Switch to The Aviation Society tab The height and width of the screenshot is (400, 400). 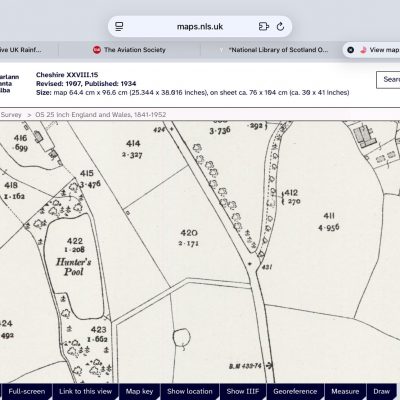coord(130,50)
